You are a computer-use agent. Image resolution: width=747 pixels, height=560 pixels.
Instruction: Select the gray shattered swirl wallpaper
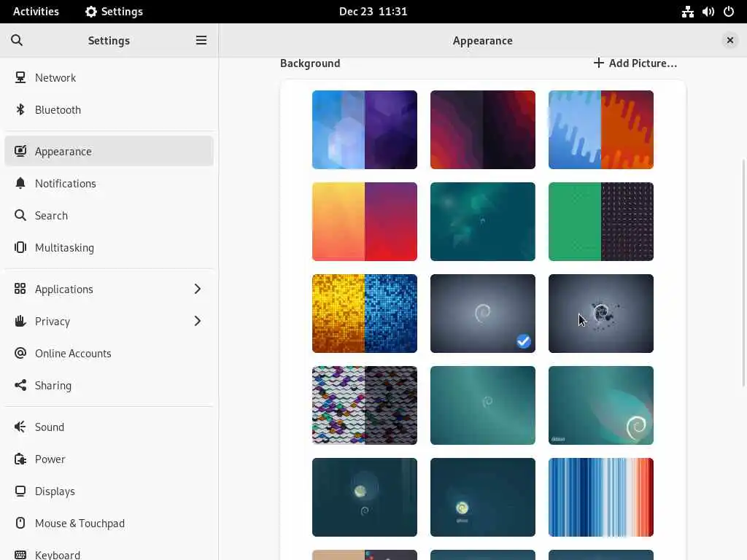click(x=601, y=314)
